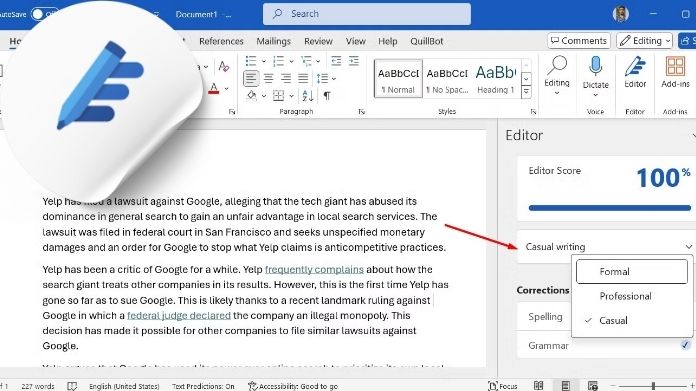Click the user account avatar
This screenshot has width=696, height=391.
pos(621,14)
